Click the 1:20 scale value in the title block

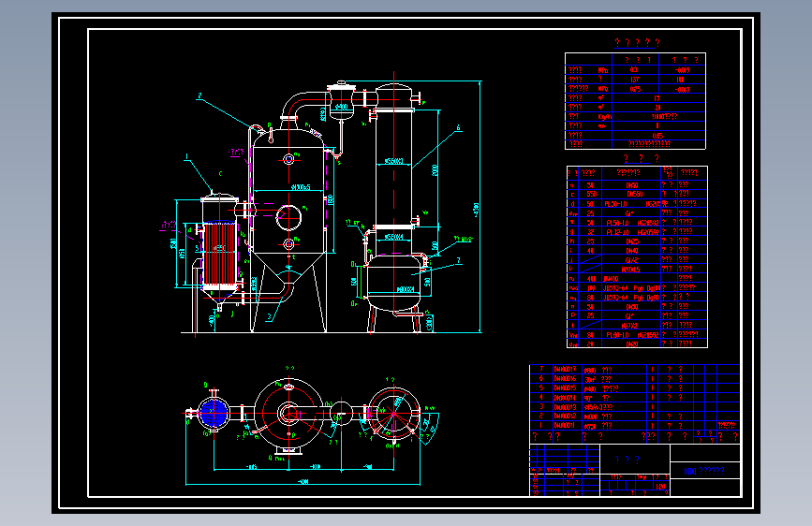[660, 487]
